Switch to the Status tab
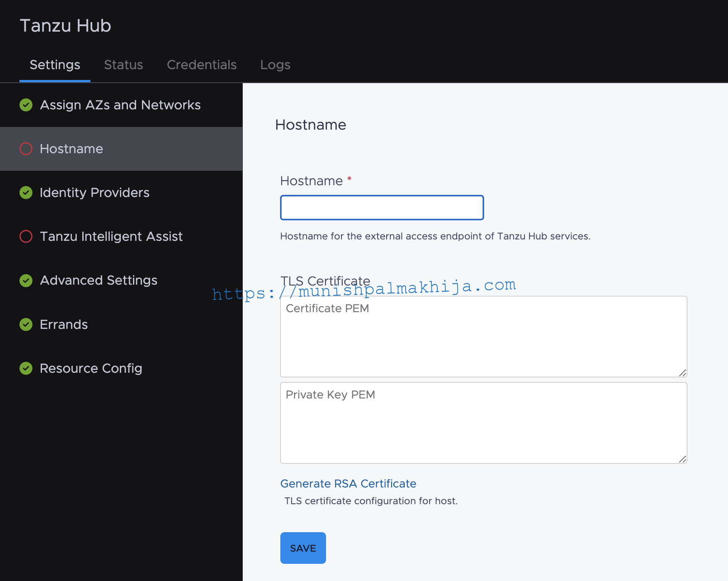728x581 pixels. pos(123,65)
